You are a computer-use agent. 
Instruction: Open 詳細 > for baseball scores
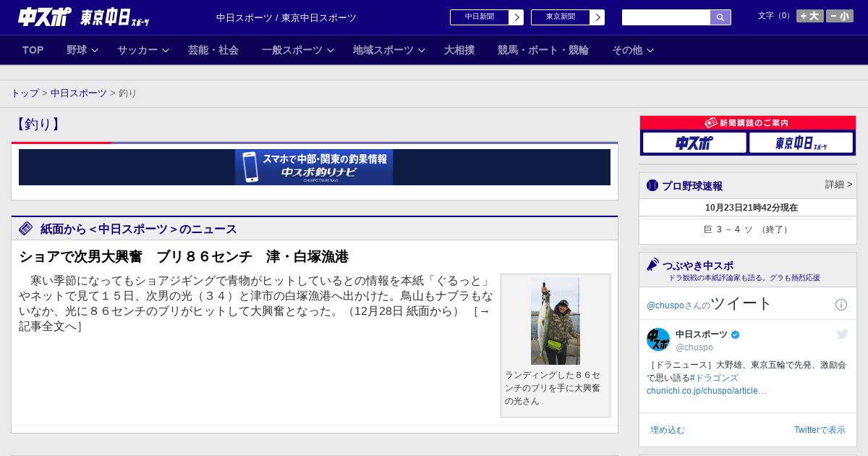click(x=839, y=185)
